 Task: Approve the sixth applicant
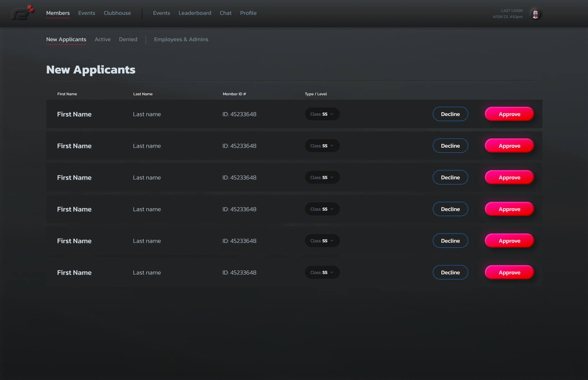coord(509,272)
